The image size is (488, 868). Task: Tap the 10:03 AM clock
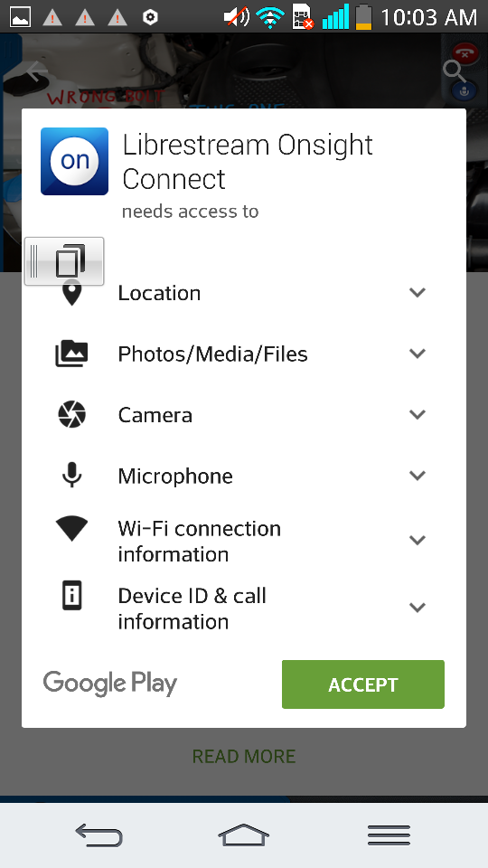[428, 17]
